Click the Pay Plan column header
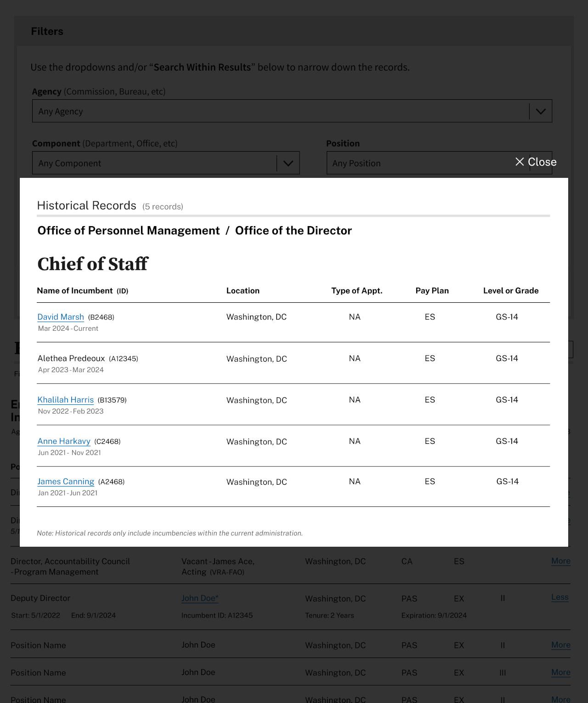 click(432, 290)
